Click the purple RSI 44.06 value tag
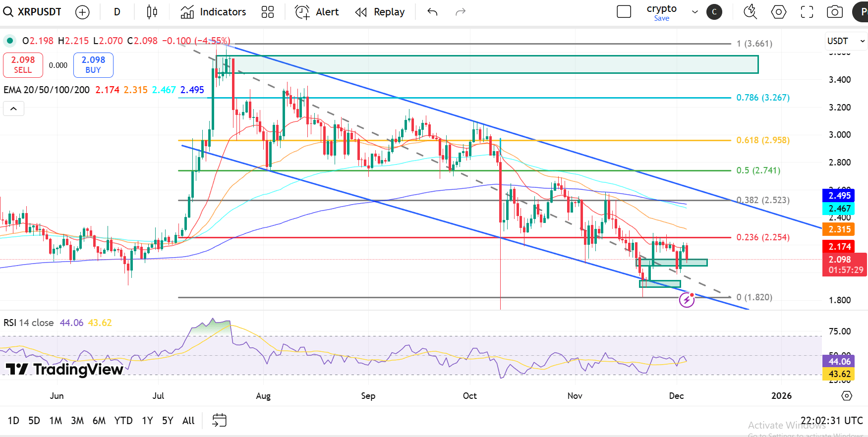The width and height of the screenshot is (868, 437). [839, 361]
